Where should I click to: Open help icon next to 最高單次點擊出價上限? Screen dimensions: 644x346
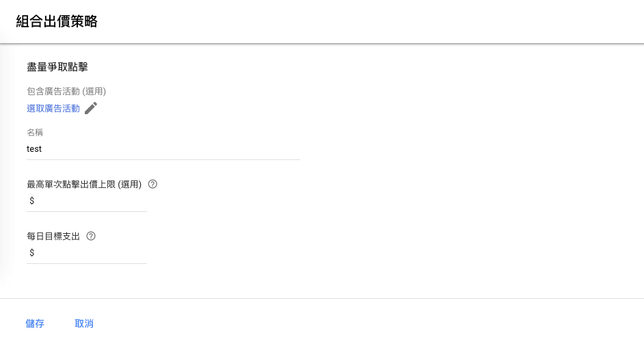(x=152, y=184)
